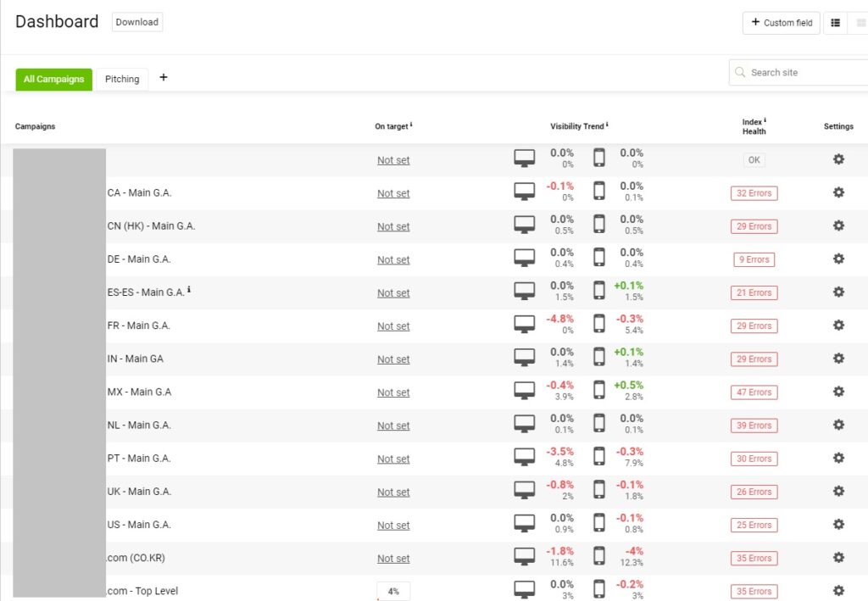Open settings gear for CA - Main G.A.
868x601 pixels.
pyautogui.click(x=838, y=192)
